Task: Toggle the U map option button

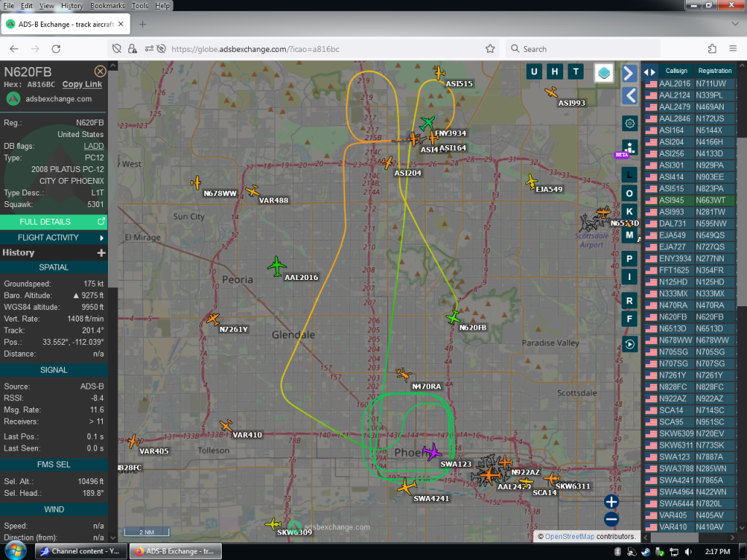Action: coord(534,71)
